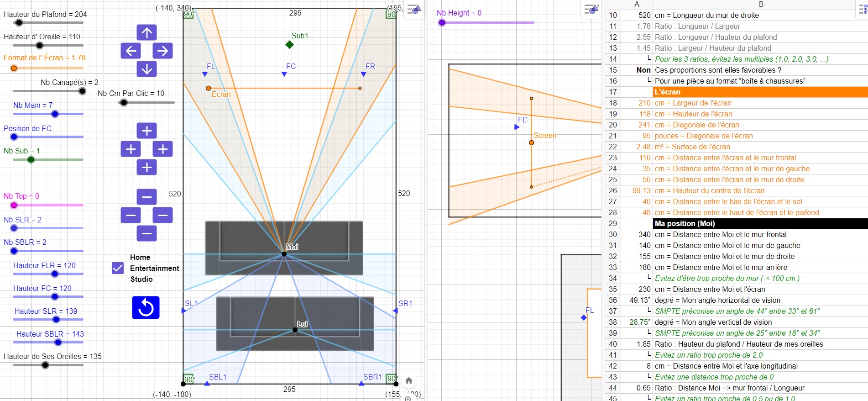868x401 pixels.
Task: Open style bar of Graphics 2 view
Action: pos(591,9)
